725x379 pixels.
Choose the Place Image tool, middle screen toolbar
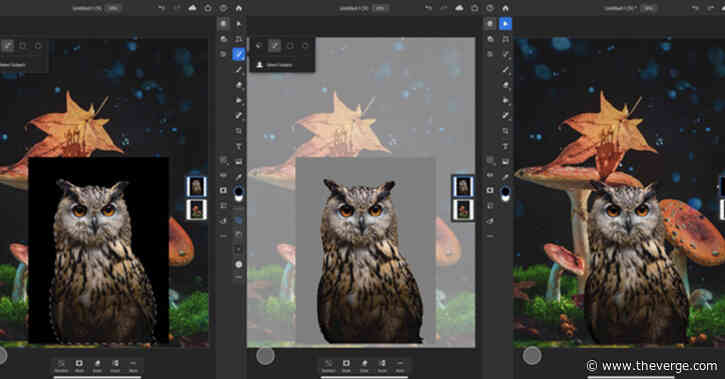[239, 162]
